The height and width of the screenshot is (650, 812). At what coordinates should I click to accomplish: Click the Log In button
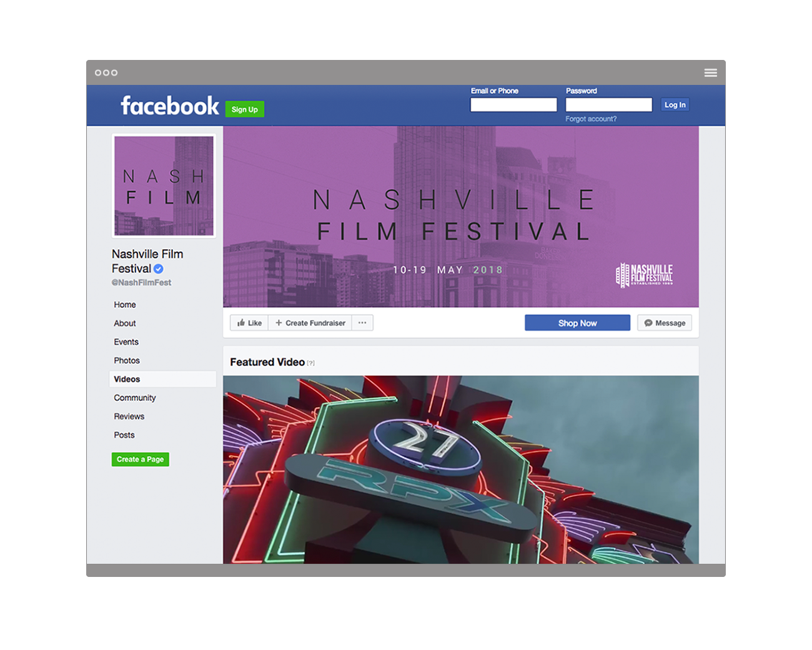pos(675,105)
